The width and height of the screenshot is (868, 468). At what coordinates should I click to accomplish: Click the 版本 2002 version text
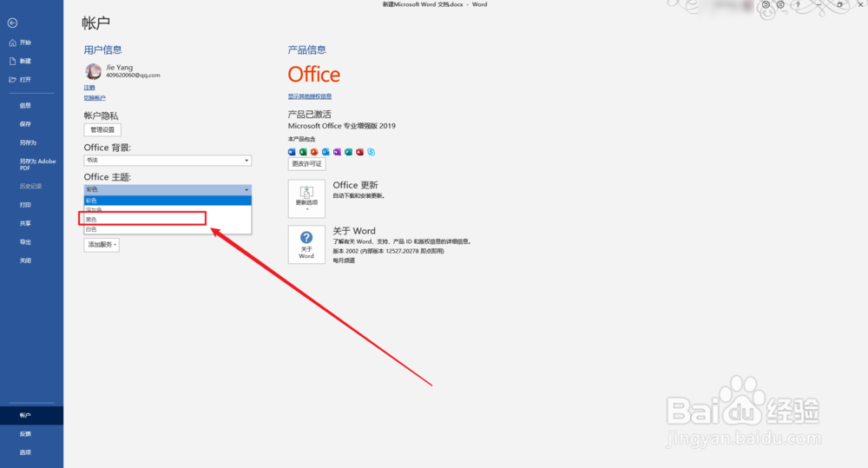388,251
